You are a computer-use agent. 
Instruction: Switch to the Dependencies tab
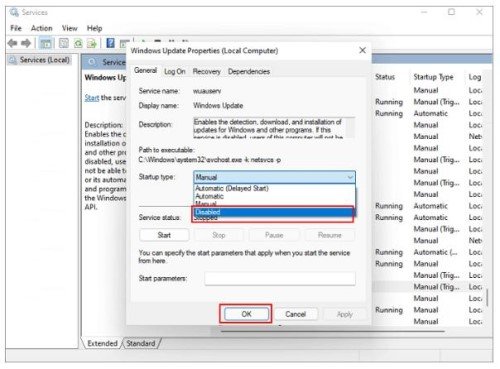249,71
